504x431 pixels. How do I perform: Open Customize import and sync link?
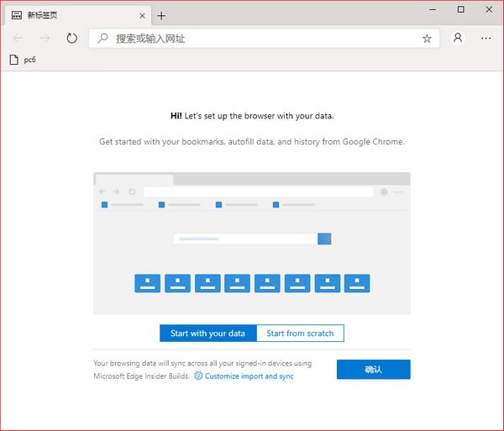click(x=249, y=376)
